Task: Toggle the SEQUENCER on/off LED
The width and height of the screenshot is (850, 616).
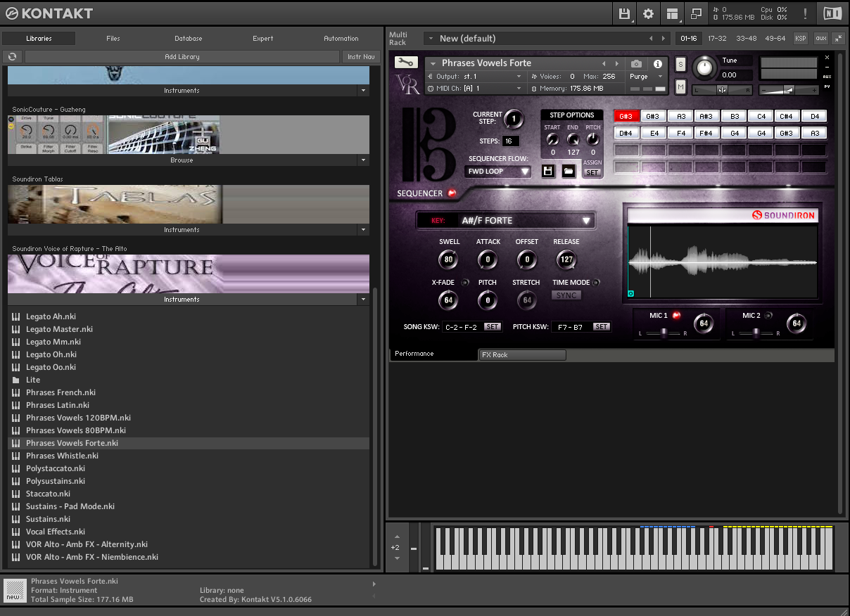Action: point(452,193)
